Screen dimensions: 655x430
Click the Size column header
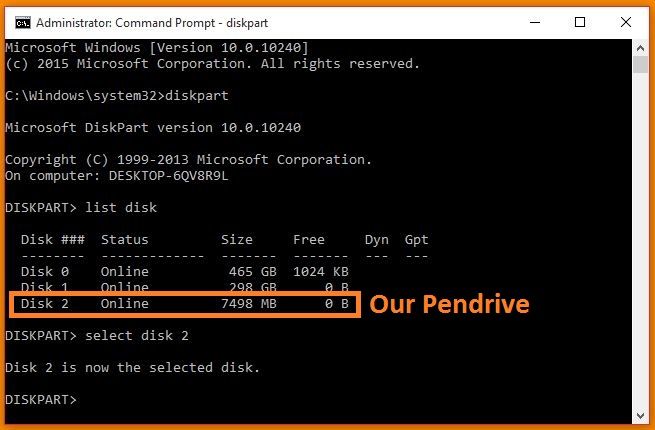click(236, 240)
